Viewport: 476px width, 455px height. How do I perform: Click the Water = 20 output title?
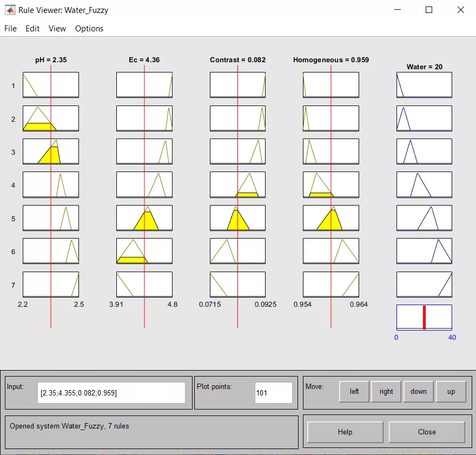[425, 67]
